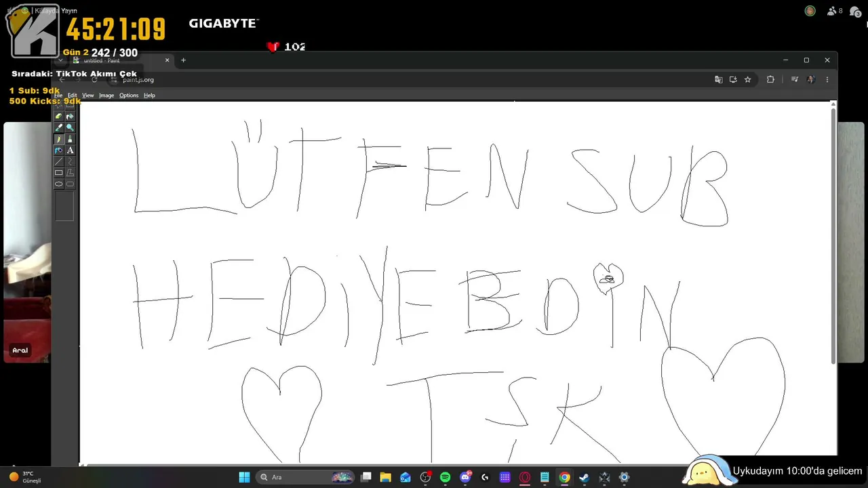This screenshot has height=488, width=868.
Task: Open Logitech G HUB from the taskbar
Action: [485, 477]
